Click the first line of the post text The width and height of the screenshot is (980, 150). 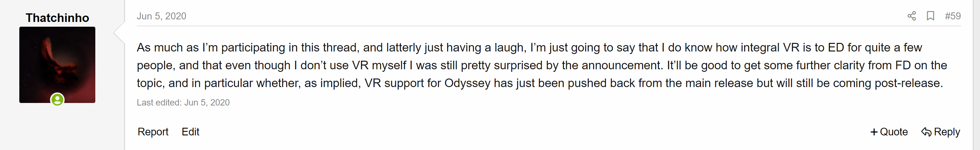point(529,48)
